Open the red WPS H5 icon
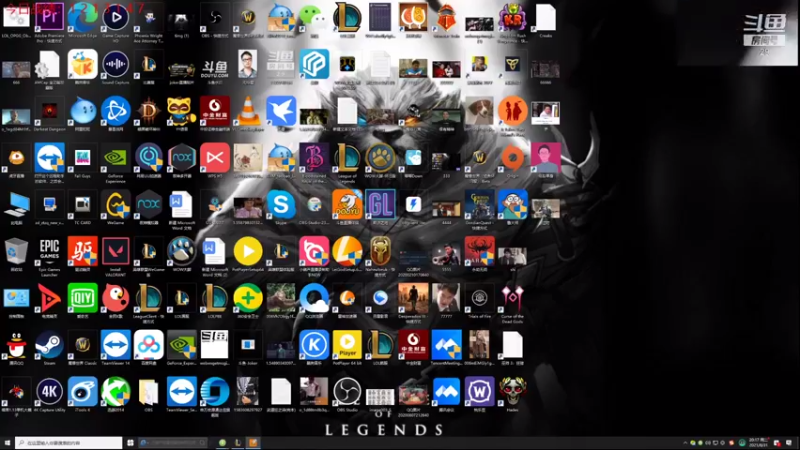800x450 pixels. (x=215, y=158)
